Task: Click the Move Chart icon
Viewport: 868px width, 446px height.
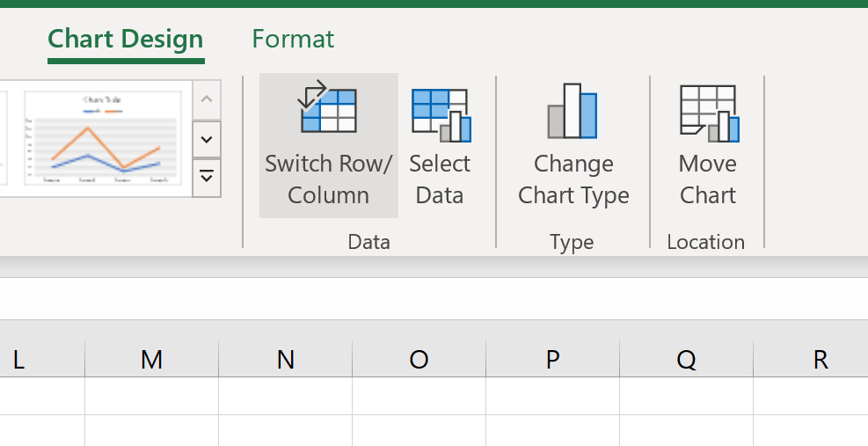Action: click(x=709, y=113)
